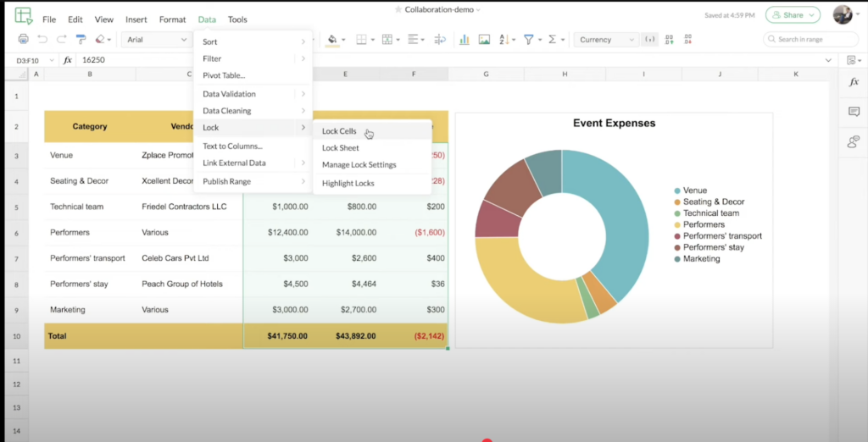Click the formula bar showing 16250
Screen dimensions: 868x442
[448, 60]
